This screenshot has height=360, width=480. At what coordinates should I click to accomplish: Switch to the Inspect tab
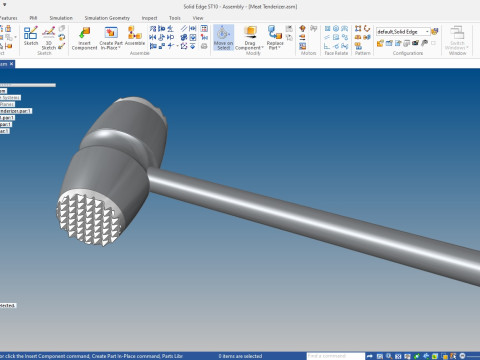click(x=149, y=18)
